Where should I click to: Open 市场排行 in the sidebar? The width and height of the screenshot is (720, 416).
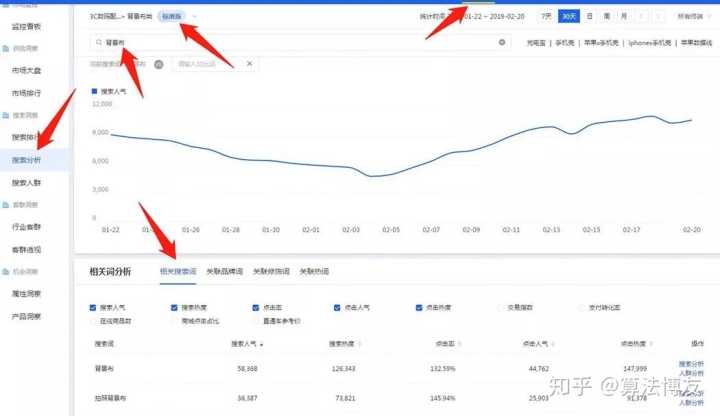coord(26,93)
